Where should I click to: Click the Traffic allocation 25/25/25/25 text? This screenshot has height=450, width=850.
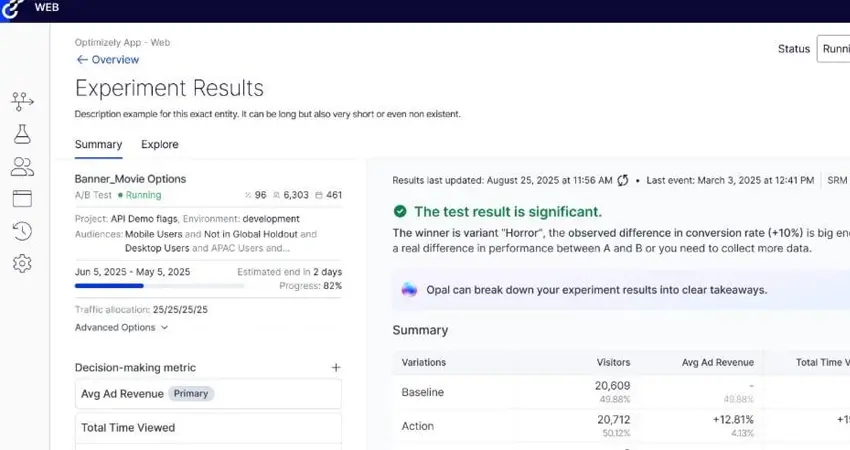pos(141,310)
